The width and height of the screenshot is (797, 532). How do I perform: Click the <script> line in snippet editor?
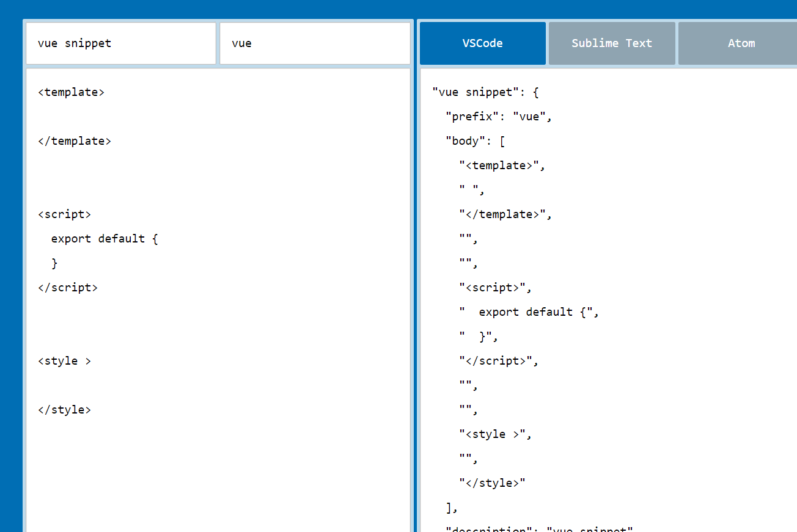pos(65,214)
